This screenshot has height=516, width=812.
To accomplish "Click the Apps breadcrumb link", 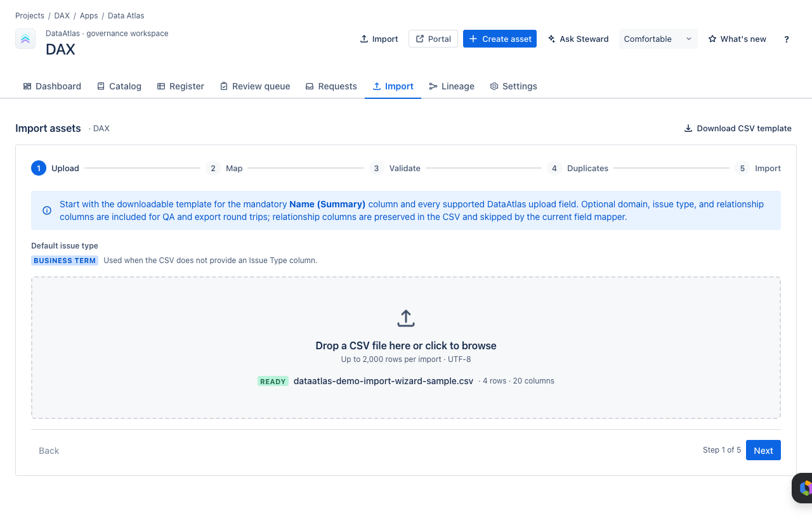I will pos(89,15).
